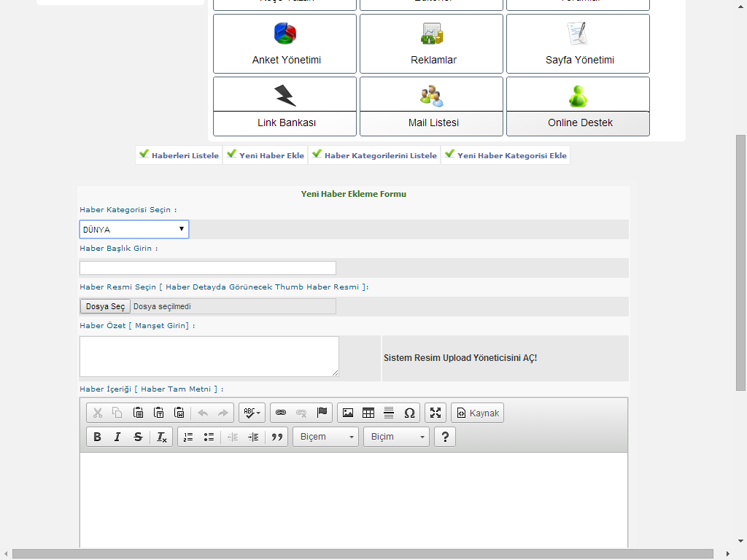747x560 pixels.
Task: Click the Copy icon in editor toolbar
Action: (x=117, y=413)
